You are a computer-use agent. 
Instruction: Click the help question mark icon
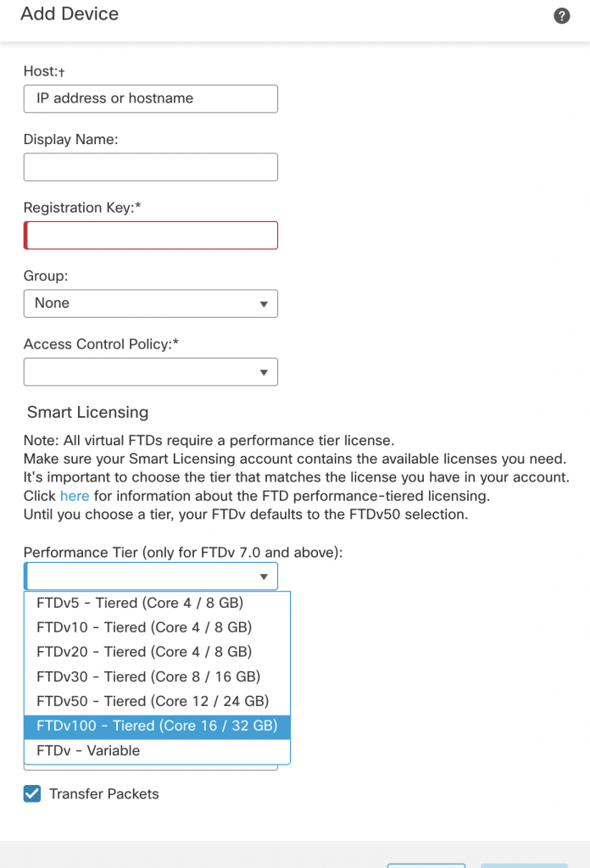pos(561,16)
